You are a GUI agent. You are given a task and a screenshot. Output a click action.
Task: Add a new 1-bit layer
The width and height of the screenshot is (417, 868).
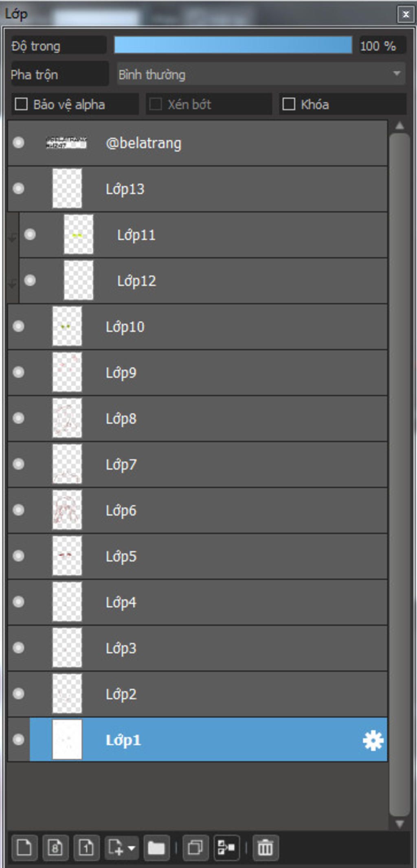86,848
